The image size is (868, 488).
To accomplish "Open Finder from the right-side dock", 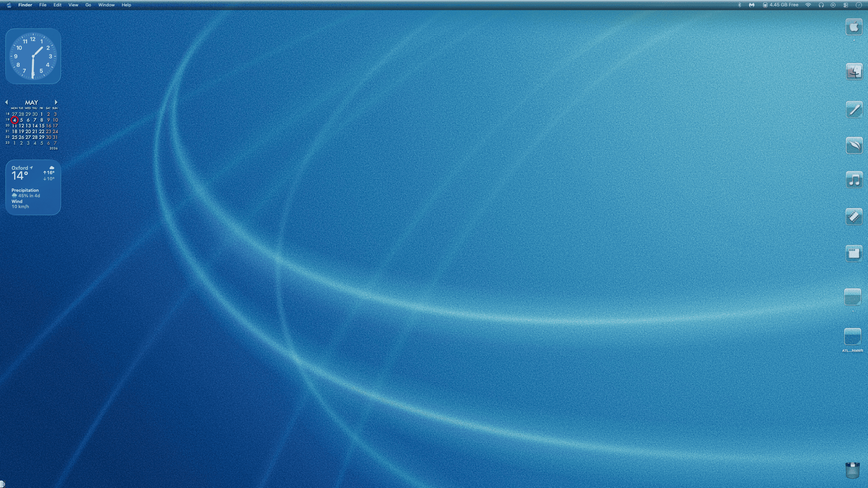I will [854, 72].
